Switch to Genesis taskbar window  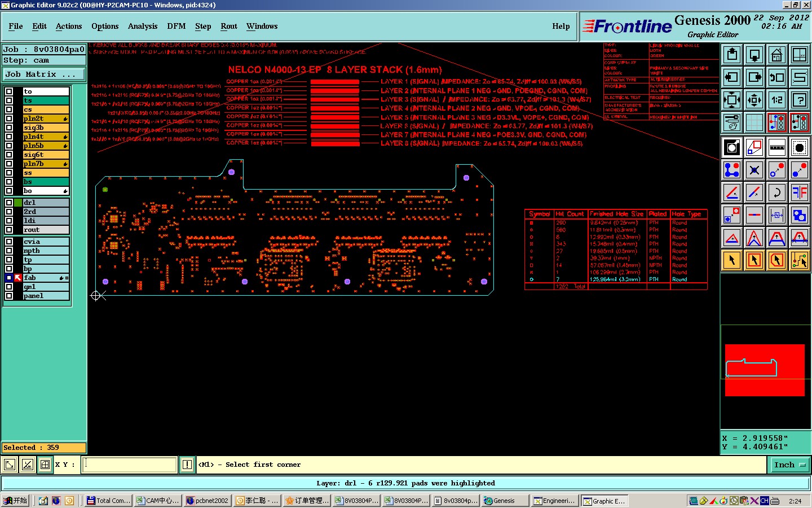click(x=506, y=501)
